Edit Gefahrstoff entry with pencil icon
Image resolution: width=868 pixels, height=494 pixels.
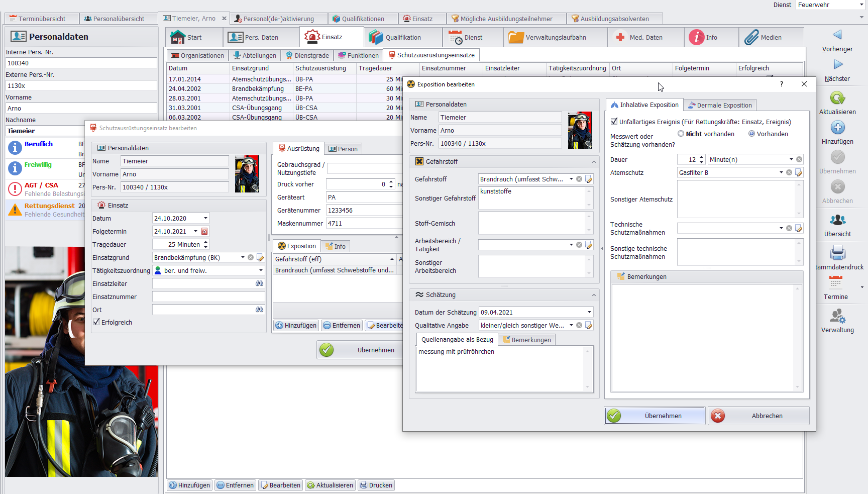[x=589, y=179]
